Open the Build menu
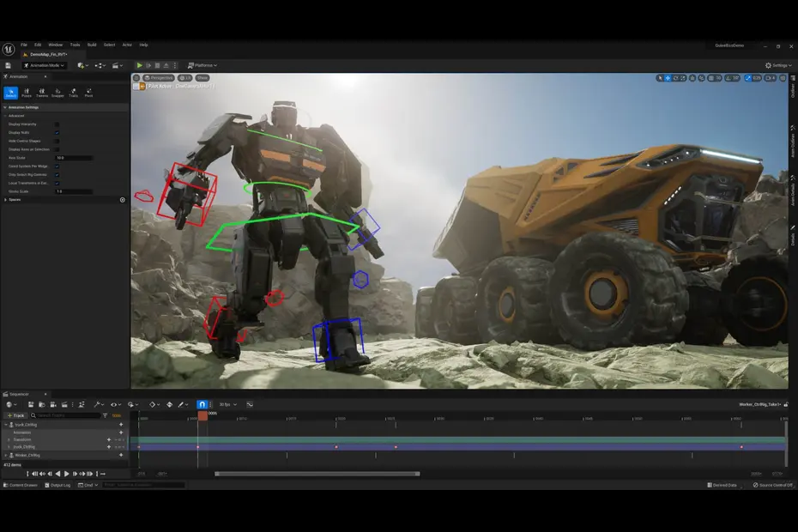Viewport: 798px width, 532px height. (92, 45)
